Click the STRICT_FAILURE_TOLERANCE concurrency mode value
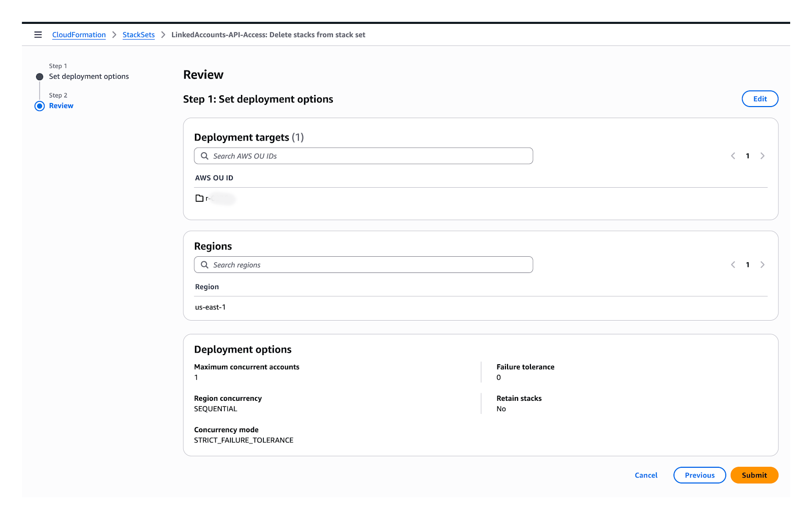The height and width of the screenshot is (519, 812). 244,440
